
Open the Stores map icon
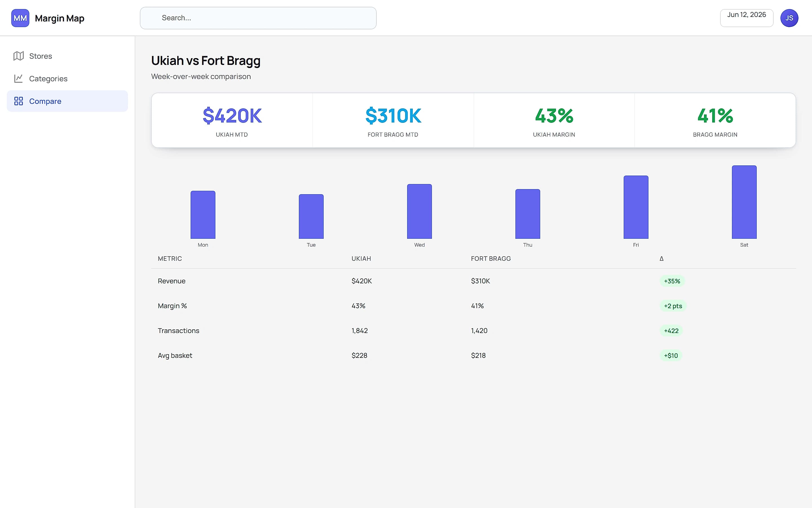point(18,56)
